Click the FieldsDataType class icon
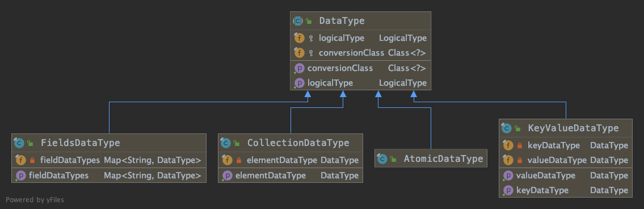Viewport: 644px width, 209px height. click(19, 143)
